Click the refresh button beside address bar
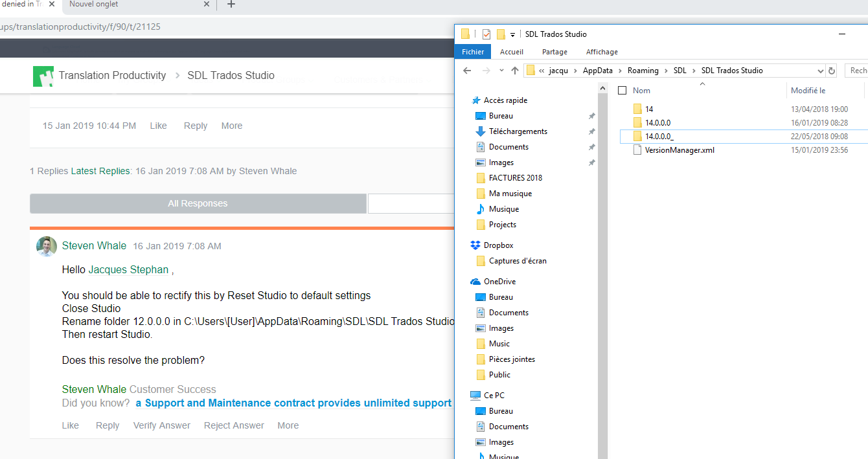 tap(832, 71)
